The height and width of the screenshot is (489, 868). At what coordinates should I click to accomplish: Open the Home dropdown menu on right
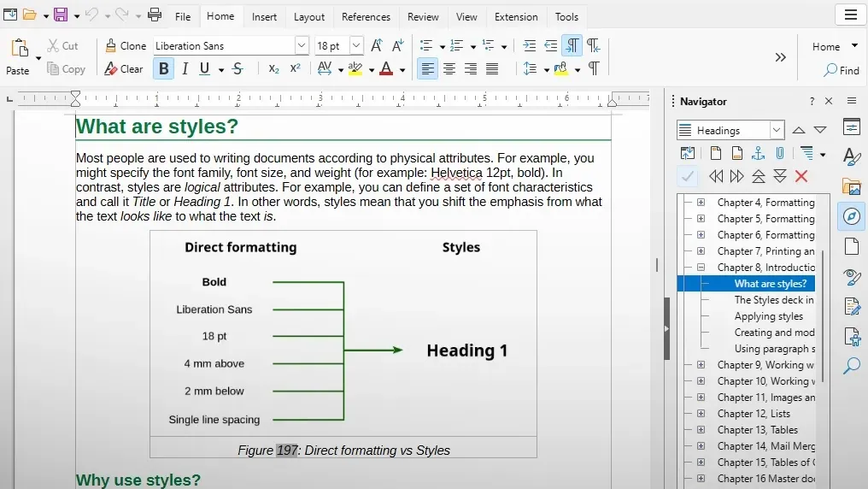point(835,46)
